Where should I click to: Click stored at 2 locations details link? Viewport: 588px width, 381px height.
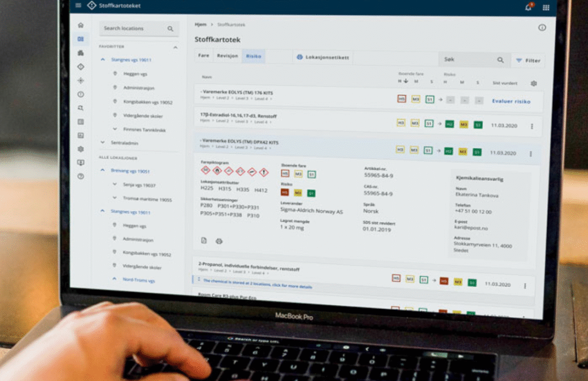click(257, 283)
